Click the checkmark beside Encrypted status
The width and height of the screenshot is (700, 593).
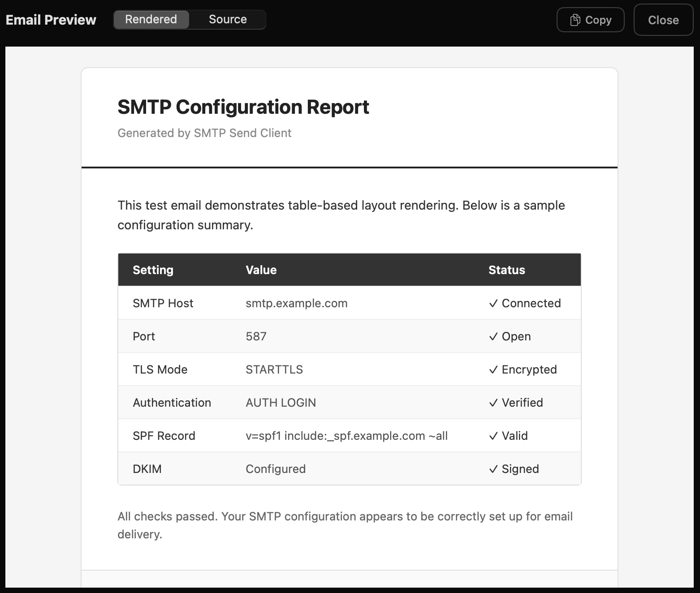click(x=493, y=369)
